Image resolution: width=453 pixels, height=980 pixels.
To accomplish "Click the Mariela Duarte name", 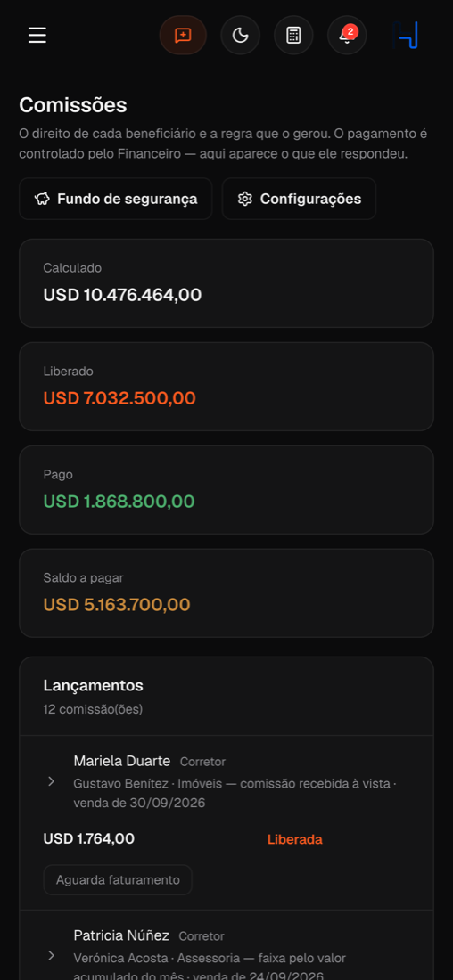I will [x=122, y=761].
